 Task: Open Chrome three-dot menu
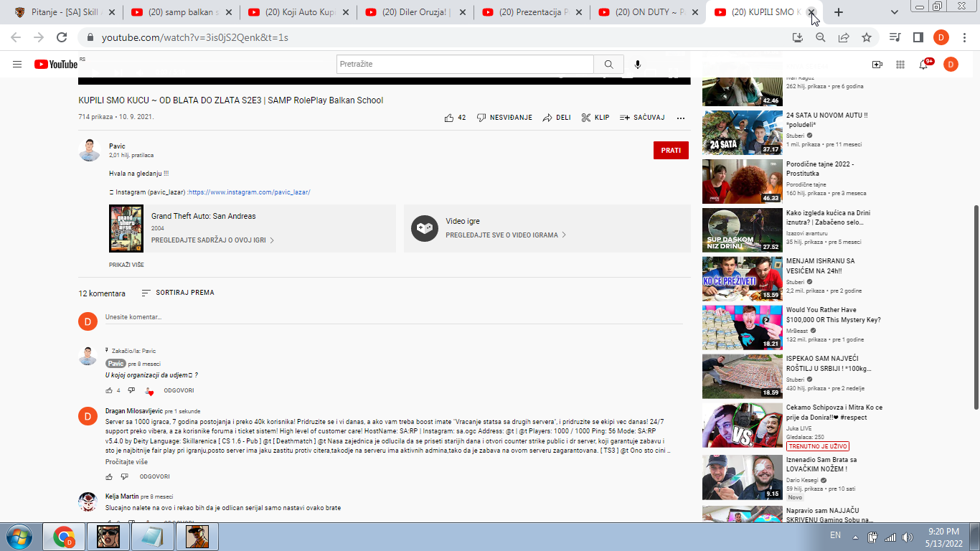pyautogui.click(x=965, y=37)
